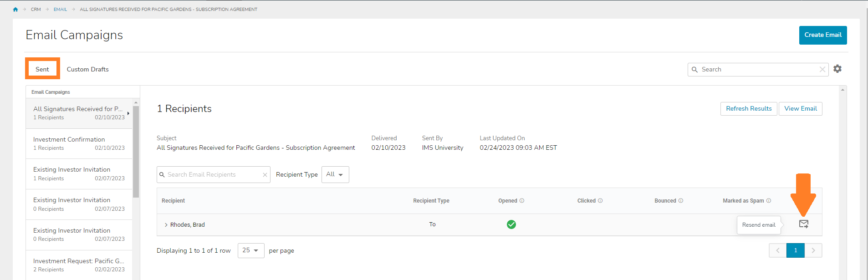The width and height of the screenshot is (868, 280).
Task: Click the View Email button
Action: tap(800, 109)
